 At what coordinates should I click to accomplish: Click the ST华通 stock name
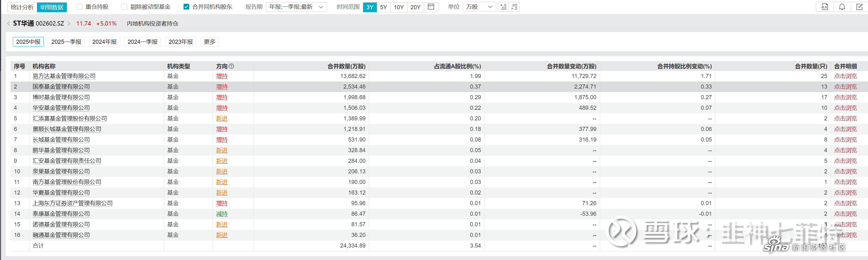23,23
